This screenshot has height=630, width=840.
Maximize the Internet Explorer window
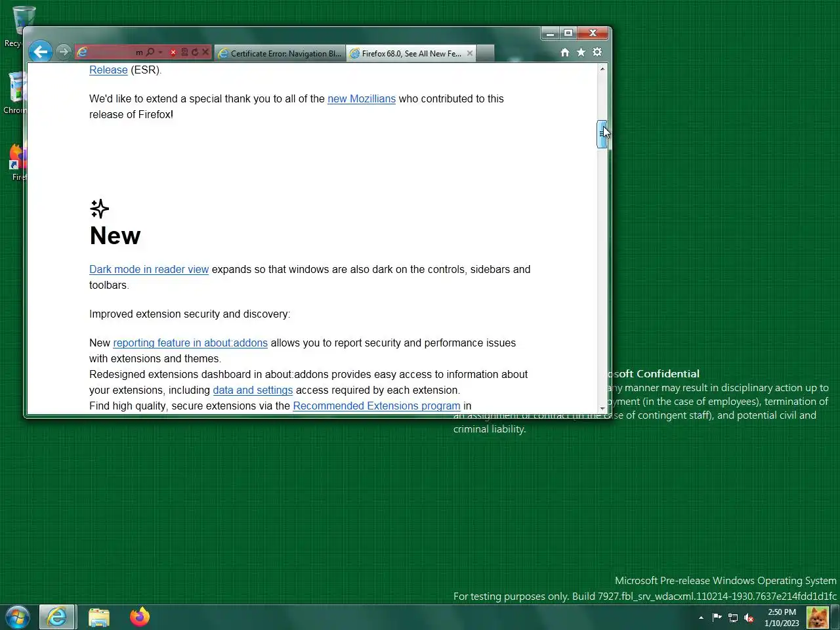[568, 33]
